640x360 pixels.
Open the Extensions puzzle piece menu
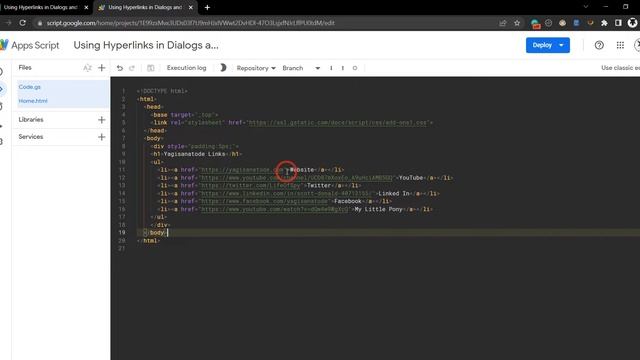[604, 23]
